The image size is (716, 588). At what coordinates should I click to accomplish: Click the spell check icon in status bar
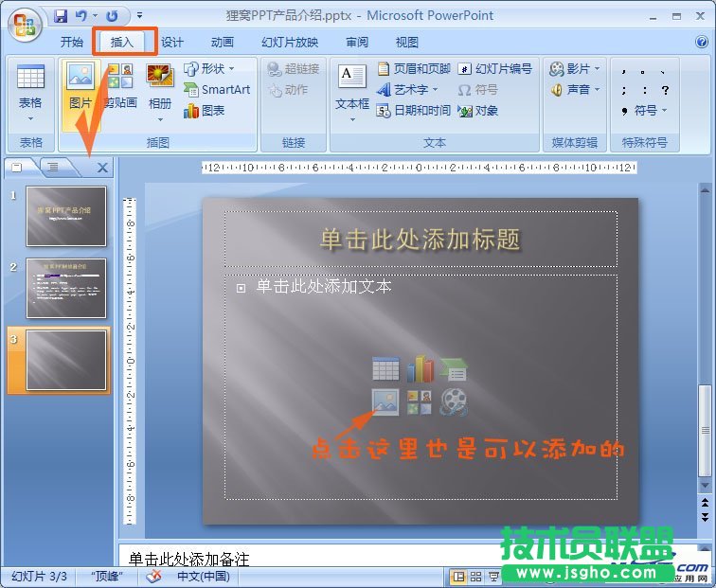(x=153, y=577)
